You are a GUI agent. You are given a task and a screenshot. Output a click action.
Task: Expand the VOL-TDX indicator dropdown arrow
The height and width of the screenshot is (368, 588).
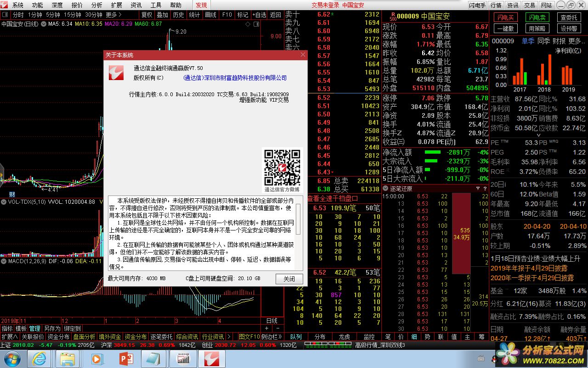pyautogui.click(x=4, y=201)
